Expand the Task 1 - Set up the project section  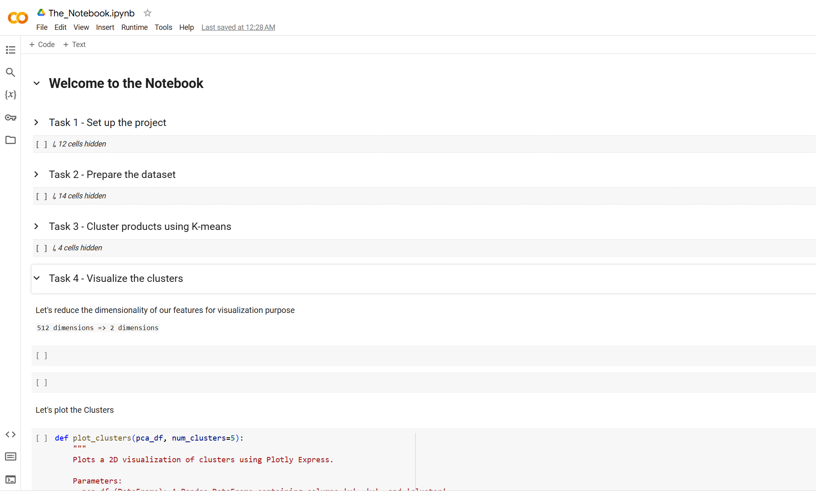click(x=36, y=123)
